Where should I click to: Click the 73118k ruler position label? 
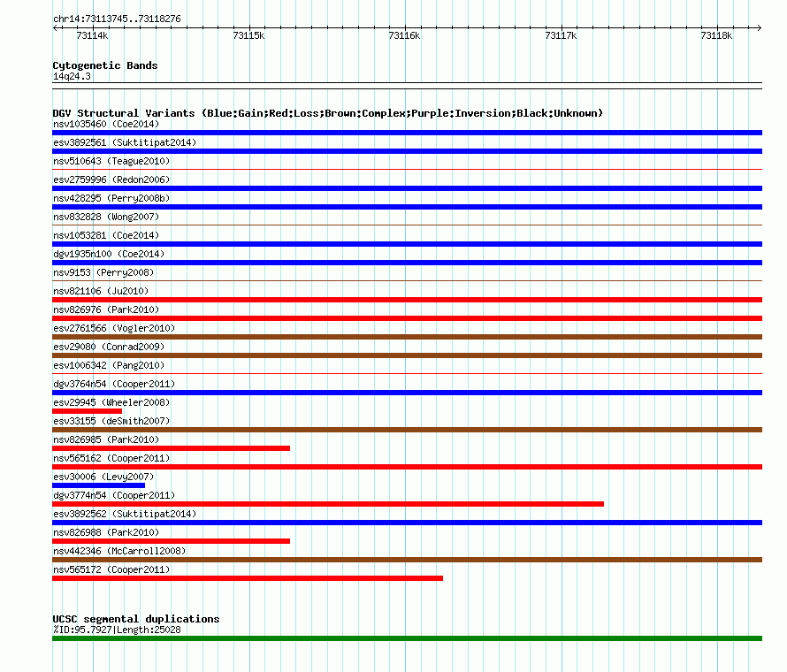point(717,35)
